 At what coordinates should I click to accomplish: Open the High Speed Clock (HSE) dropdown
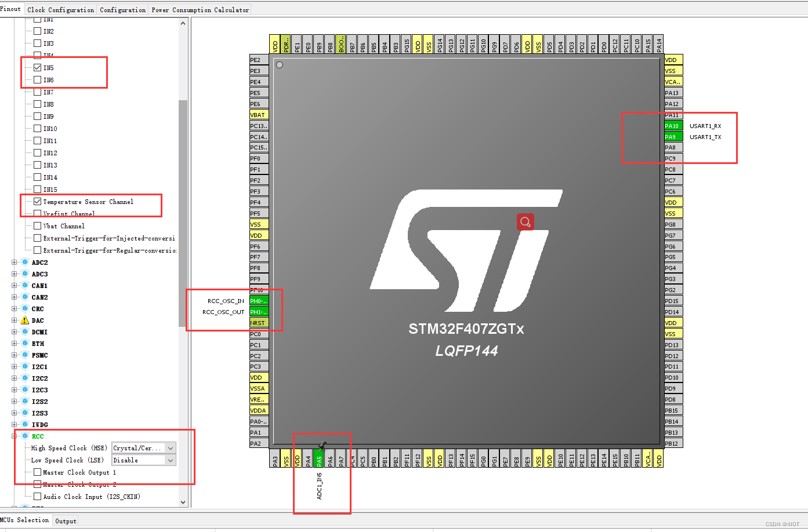pos(170,448)
